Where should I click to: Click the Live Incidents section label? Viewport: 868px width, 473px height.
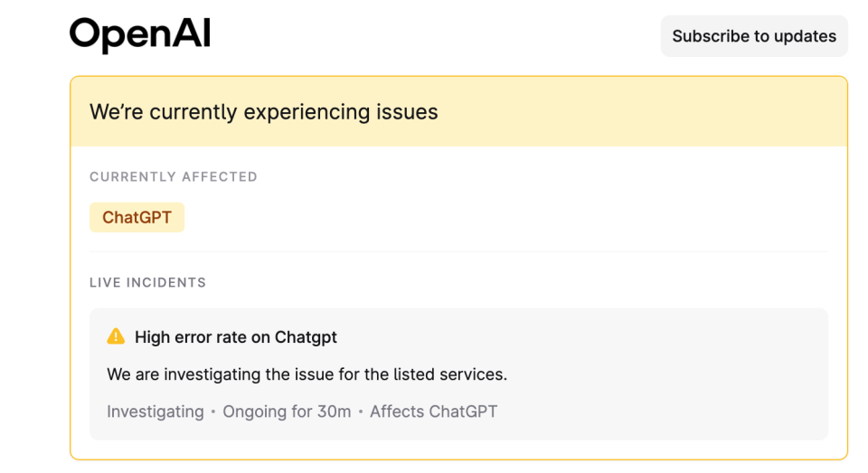147,282
